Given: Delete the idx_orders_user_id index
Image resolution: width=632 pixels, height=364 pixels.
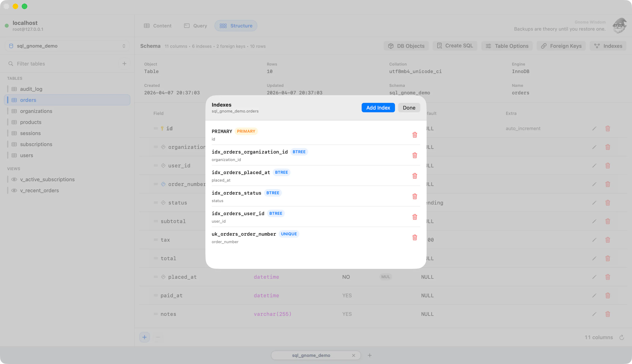Looking at the screenshot, I should coord(415,217).
